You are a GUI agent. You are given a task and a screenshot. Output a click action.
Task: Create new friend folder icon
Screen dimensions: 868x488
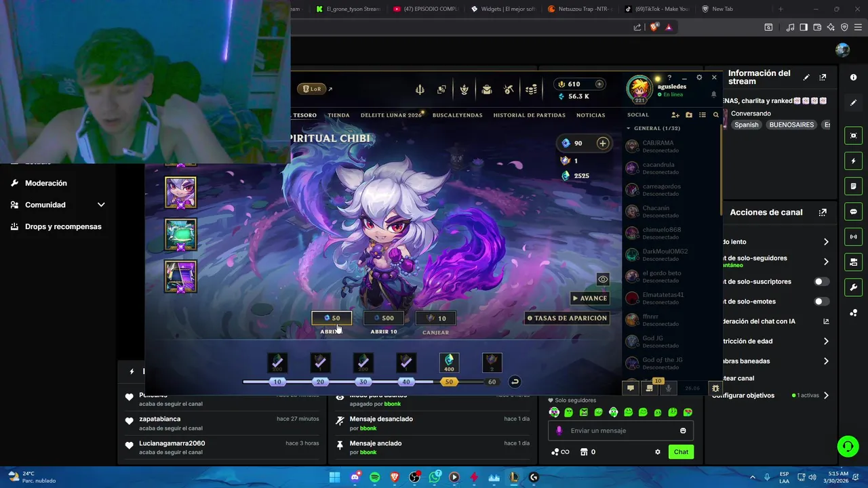(689, 115)
